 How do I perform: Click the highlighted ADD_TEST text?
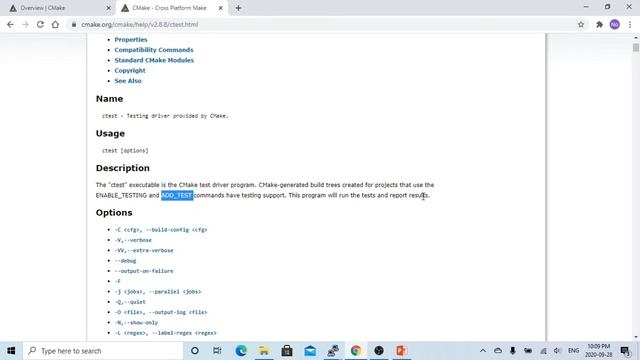click(177, 196)
